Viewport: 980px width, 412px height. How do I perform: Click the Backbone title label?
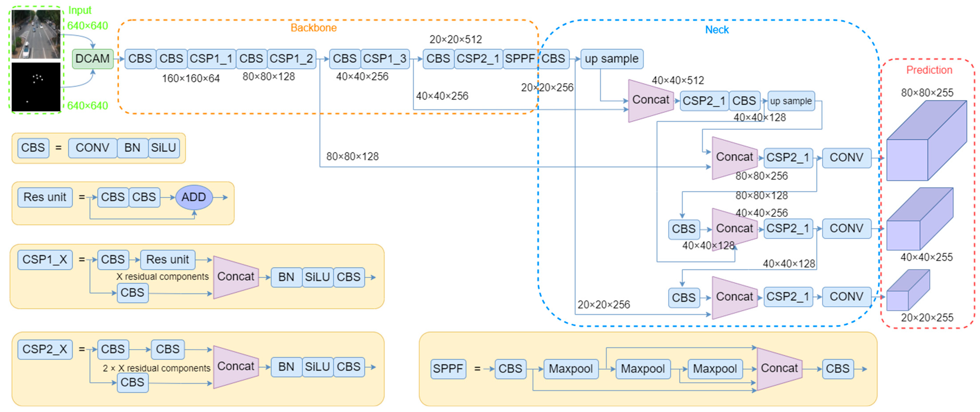313,28
